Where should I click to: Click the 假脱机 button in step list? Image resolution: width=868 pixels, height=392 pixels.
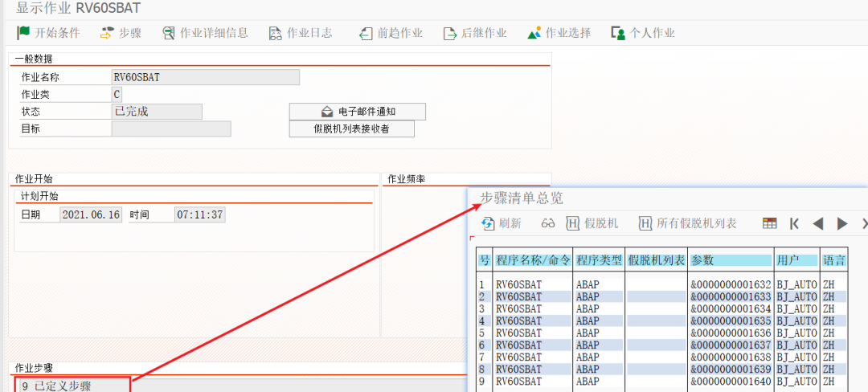(x=592, y=223)
